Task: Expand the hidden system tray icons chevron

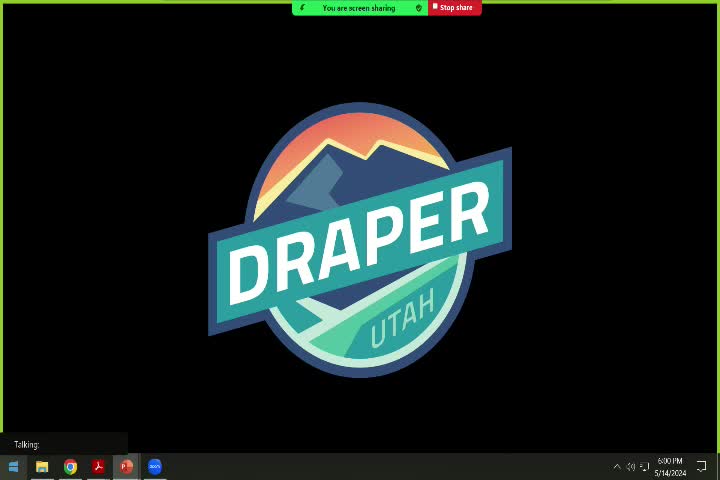Action: pos(617,467)
